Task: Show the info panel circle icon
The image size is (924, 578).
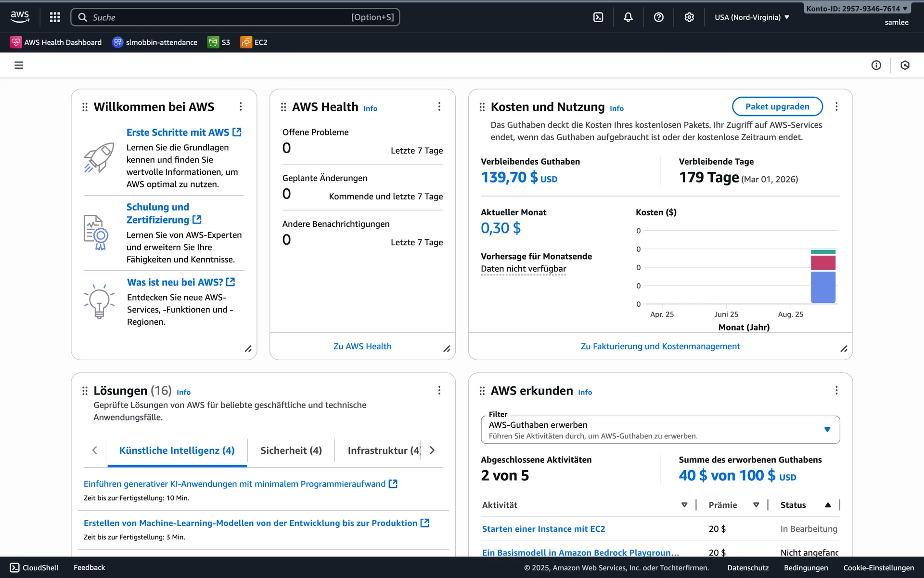Action: click(876, 65)
